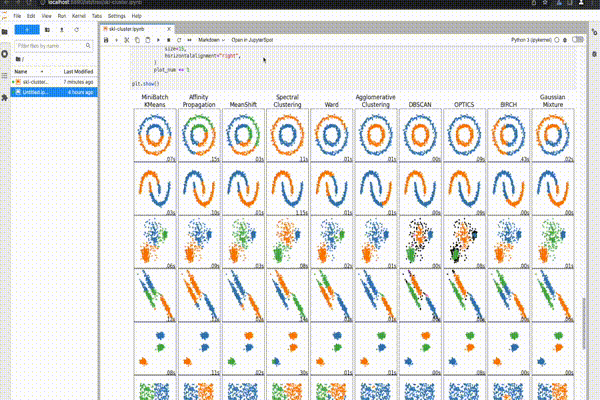Open the Help menu

pyautogui.click(x=137, y=16)
